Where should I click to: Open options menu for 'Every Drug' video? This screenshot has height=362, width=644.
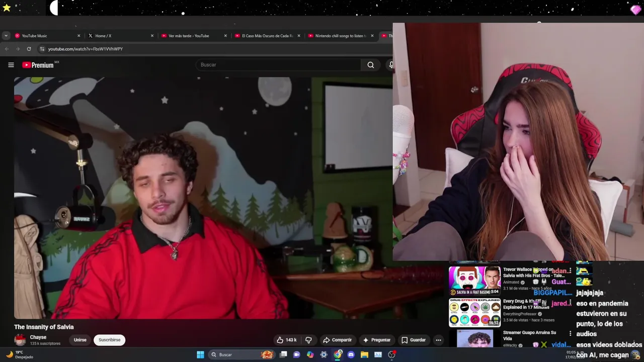click(x=570, y=303)
